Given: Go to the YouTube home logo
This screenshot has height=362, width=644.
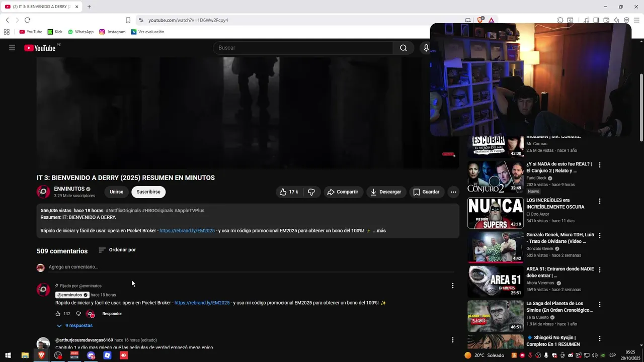Looking at the screenshot, I should (40, 48).
